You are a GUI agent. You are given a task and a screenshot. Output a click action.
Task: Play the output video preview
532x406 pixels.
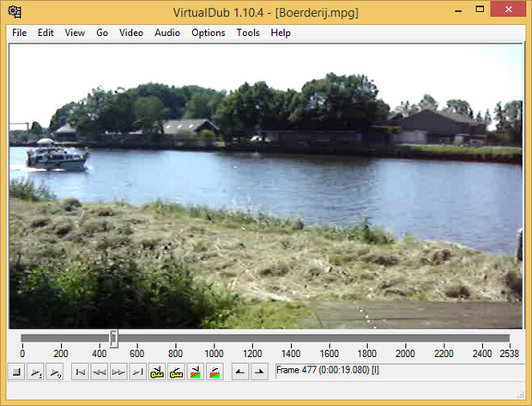click(x=55, y=372)
